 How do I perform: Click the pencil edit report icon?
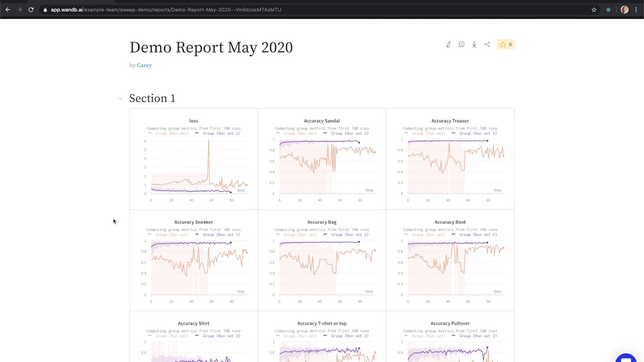448,45
